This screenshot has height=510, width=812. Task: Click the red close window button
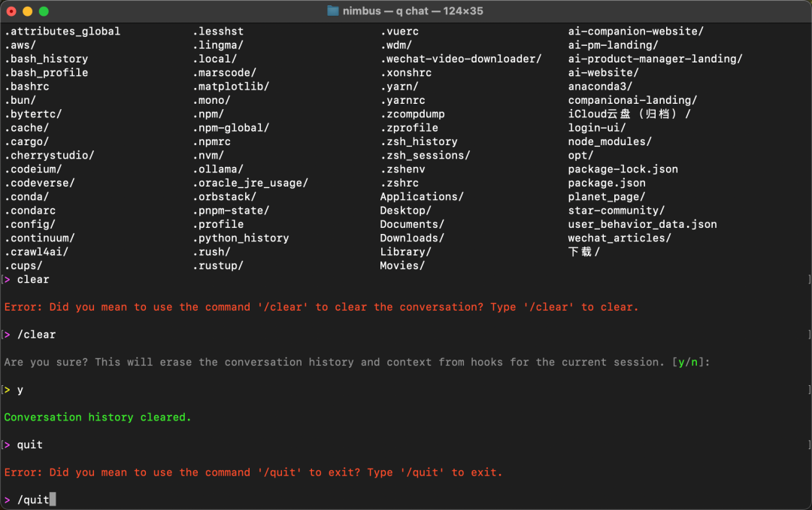tap(11, 11)
